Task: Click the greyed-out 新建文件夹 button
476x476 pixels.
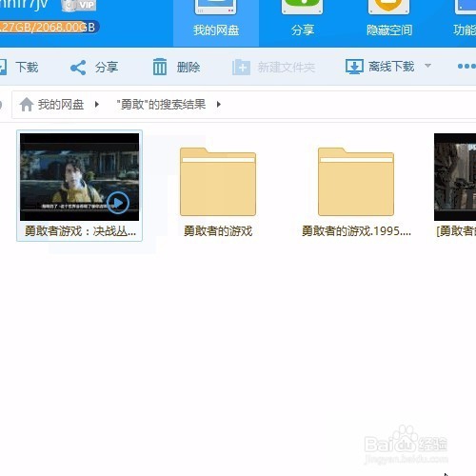Action: pyautogui.click(x=273, y=67)
